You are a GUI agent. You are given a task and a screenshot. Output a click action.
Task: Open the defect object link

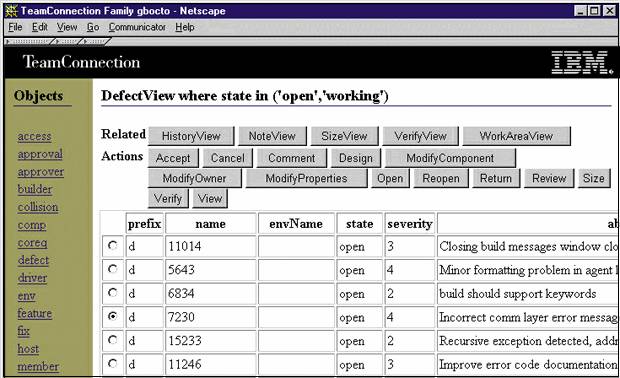tap(33, 260)
